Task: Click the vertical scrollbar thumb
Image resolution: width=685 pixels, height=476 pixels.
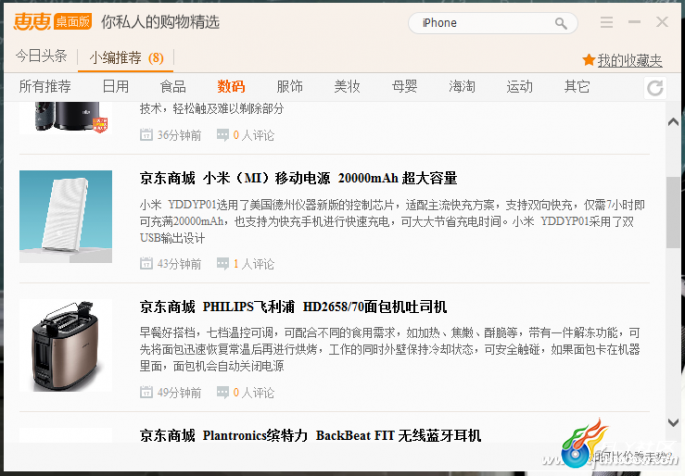Action: click(x=673, y=212)
